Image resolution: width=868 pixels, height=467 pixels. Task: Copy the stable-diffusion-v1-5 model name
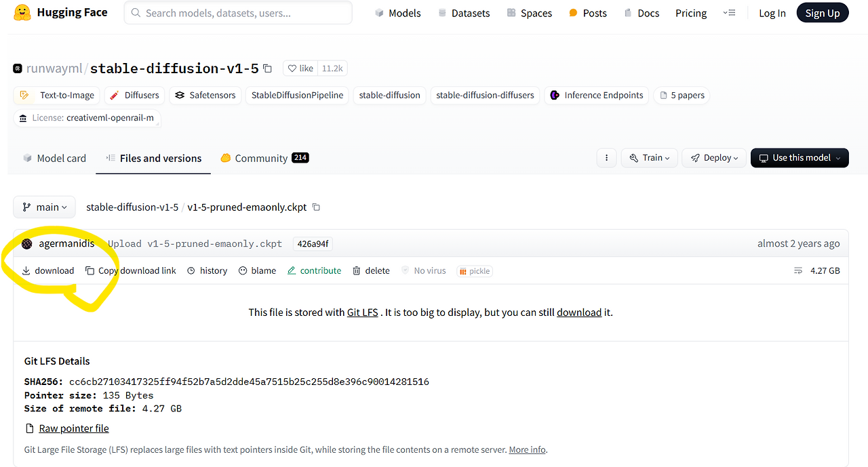tap(267, 68)
